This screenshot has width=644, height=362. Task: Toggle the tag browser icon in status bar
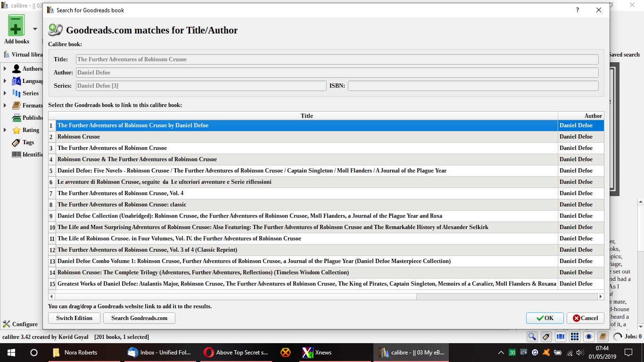pos(546,337)
